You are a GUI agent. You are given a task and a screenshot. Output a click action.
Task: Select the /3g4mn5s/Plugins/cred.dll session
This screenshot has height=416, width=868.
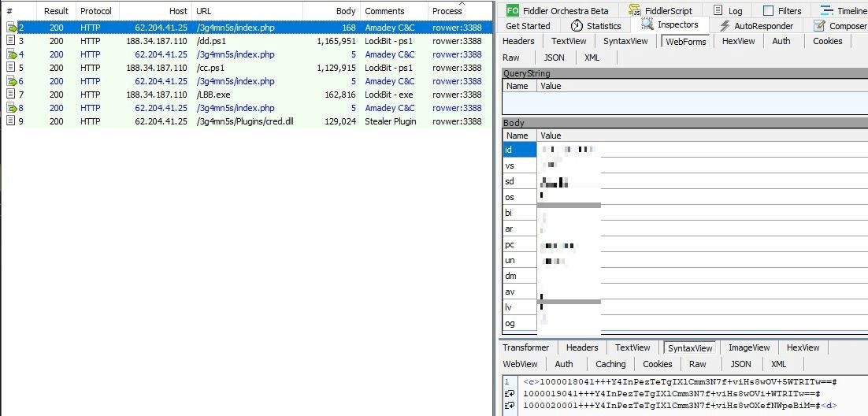[x=247, y=121]
